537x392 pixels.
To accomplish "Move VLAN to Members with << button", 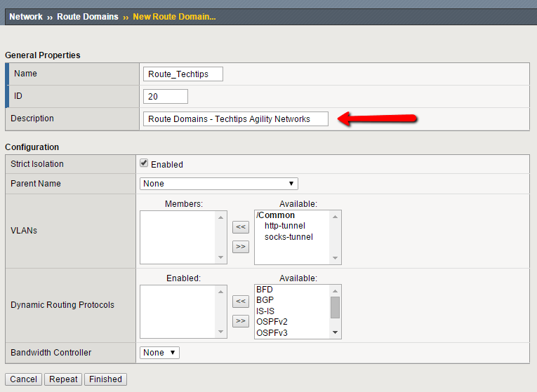I will click(241, 227).
